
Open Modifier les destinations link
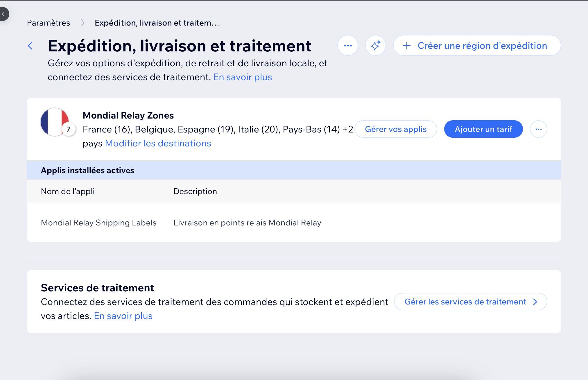(x=158, y=143)
